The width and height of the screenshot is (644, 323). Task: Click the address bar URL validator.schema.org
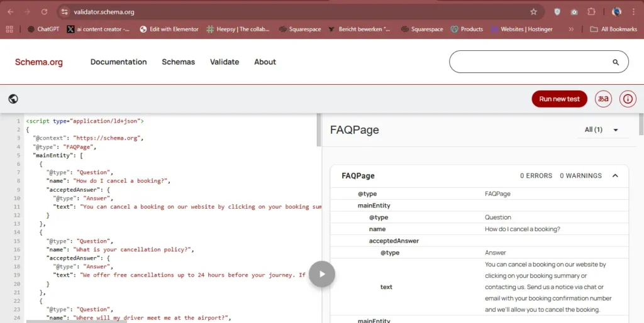tap(104, 12)
